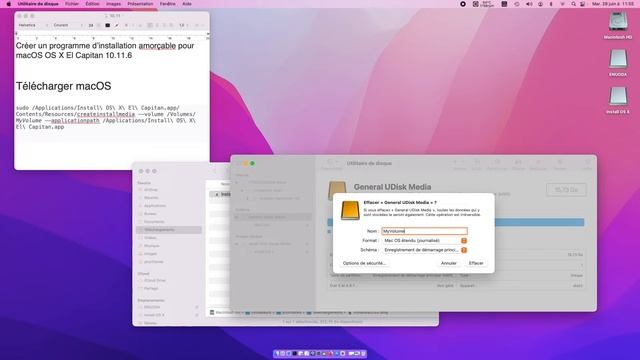Click the menu bar date and time
Image resolution: width=640 pixels, height=360 pixels.
[x=613, y=4]
